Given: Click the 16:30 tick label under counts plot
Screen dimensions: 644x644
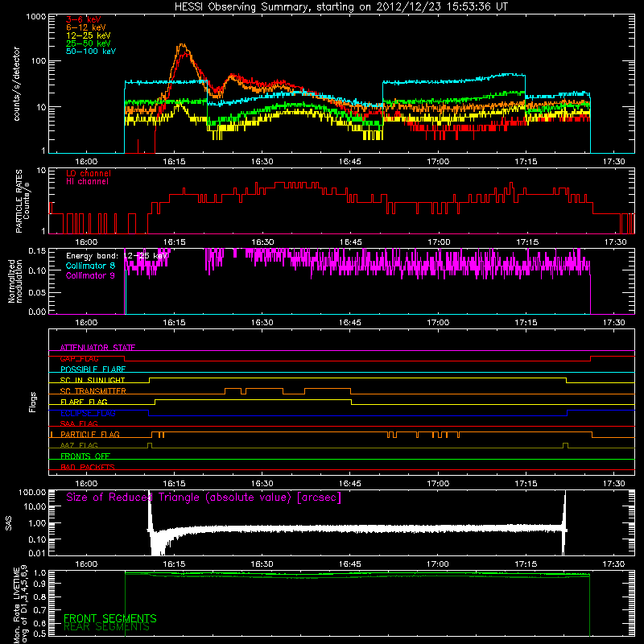Looking at the screenshot, I should point(262,162).
